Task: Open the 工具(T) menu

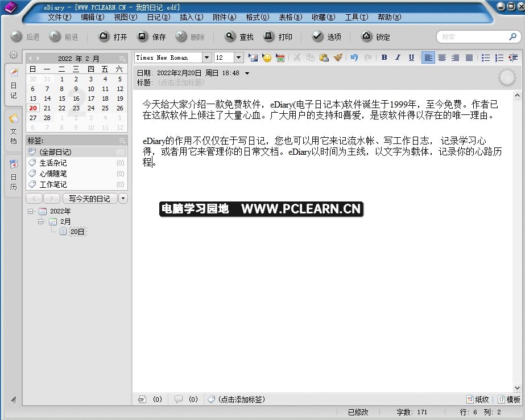Action: (x=357, y=17)
